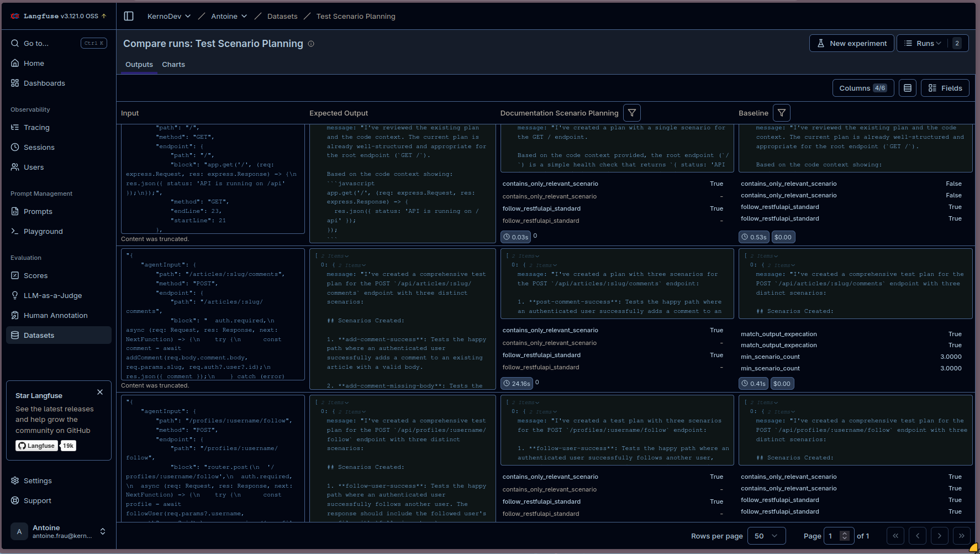
Task: Open LLM-as-a-Judge page
Action: 58,295
